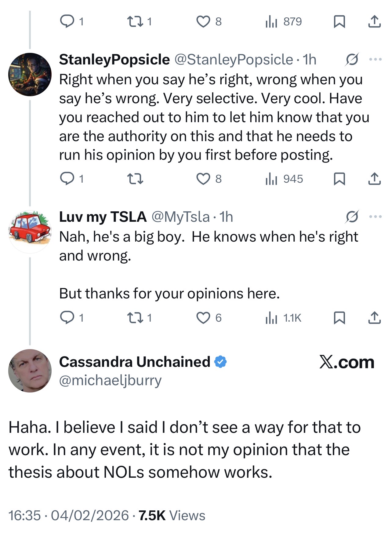The height and width of the screenshot is (533, 392).
Task: Open the @michaeljburry profile handle
Action: tap(110, 381)
